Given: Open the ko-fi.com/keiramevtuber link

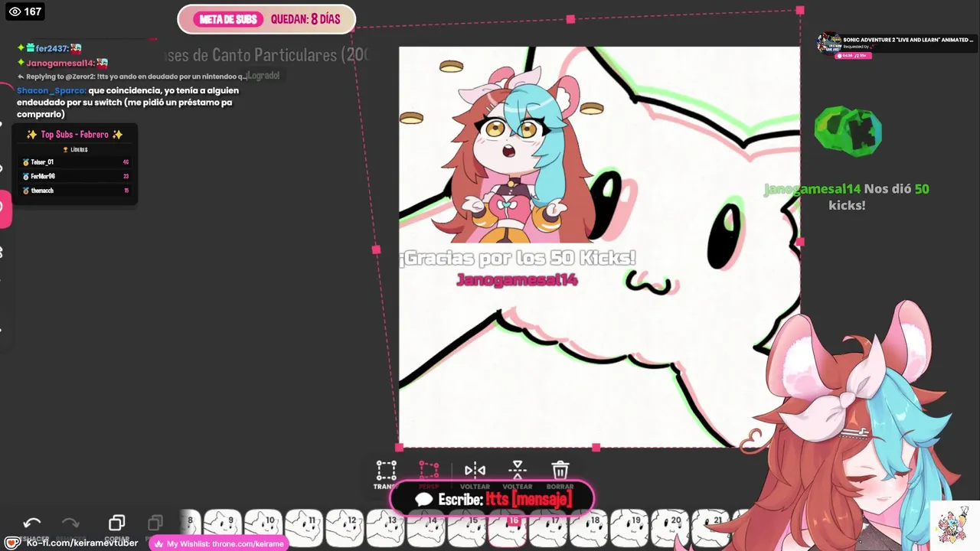Looking at the screenshot, I should tap(82, 543).
